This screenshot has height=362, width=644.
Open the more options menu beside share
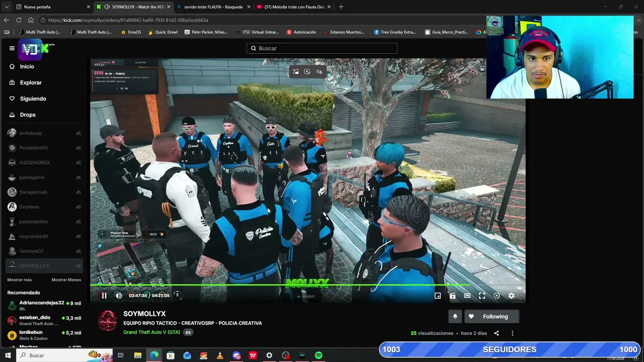[512, 333]
